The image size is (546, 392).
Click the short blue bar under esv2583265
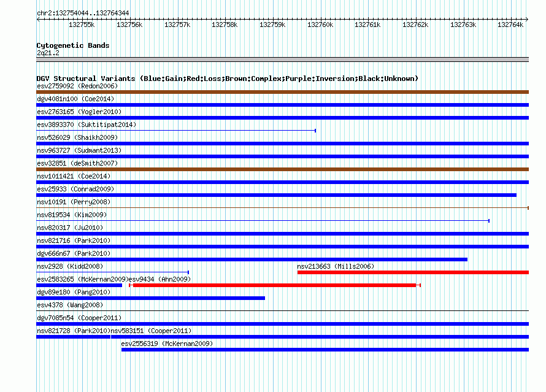[x=79, y=285]
